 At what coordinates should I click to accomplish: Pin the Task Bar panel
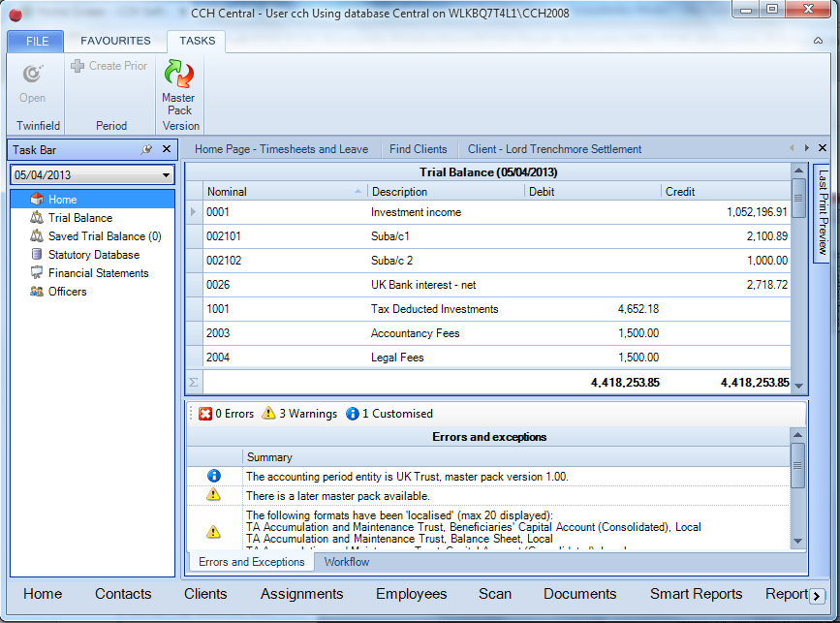coord(146,149)
